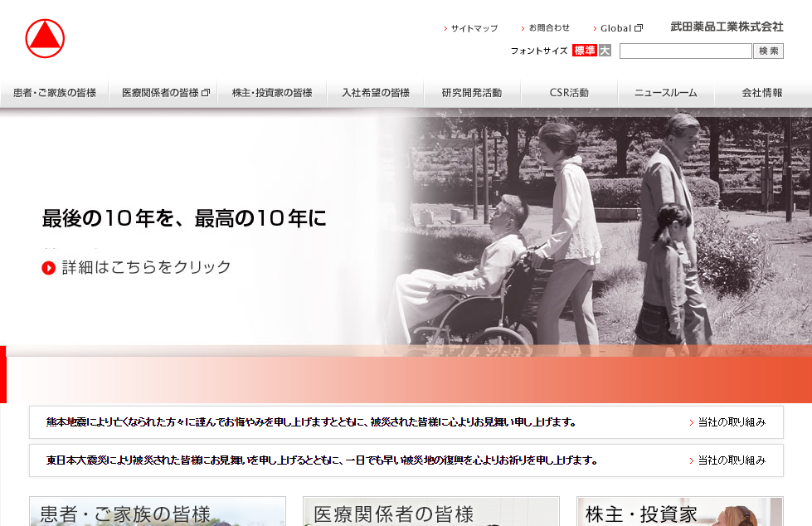The image size is (812, 526).
Task: Select 株主・投資家の皆様 in navigation bar
Action: (x=272, y=93)
